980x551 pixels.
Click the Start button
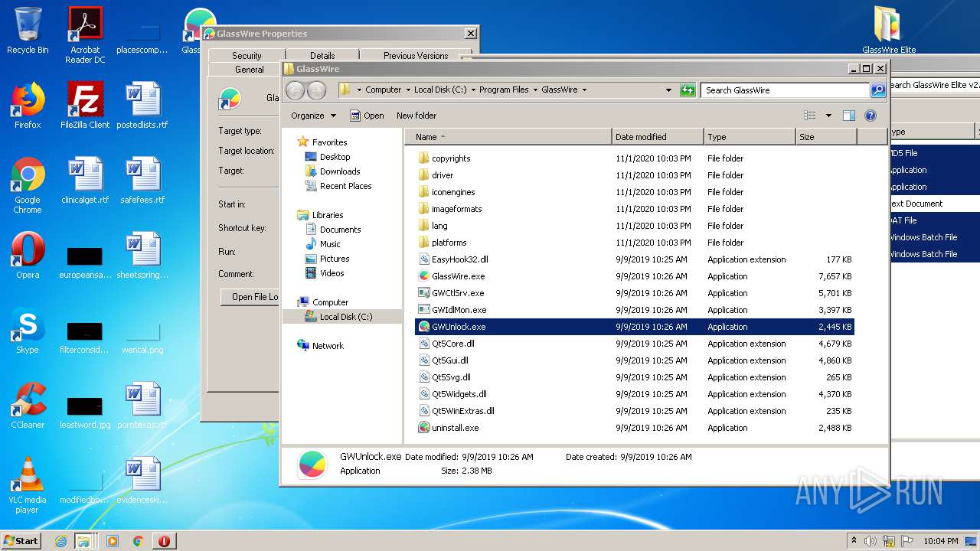(x=21, y=540)
